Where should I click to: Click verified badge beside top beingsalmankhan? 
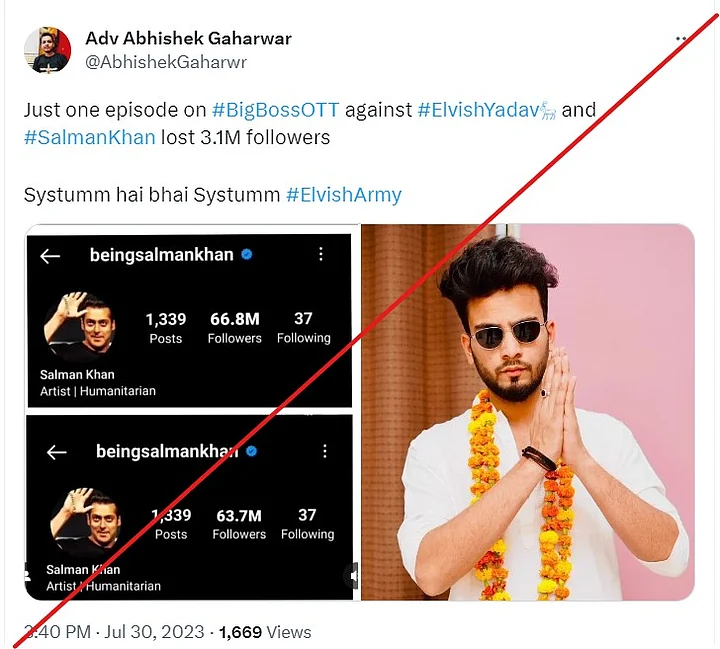[x=247, y=254]
